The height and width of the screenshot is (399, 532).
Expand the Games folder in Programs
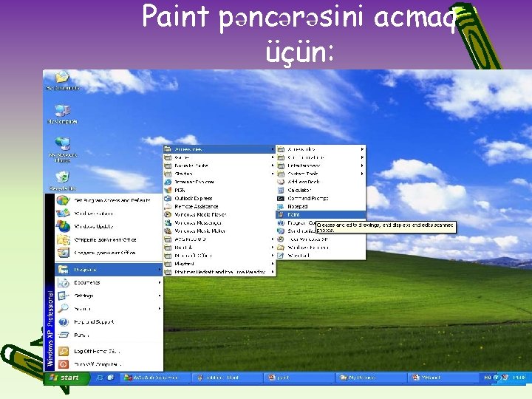219,157
